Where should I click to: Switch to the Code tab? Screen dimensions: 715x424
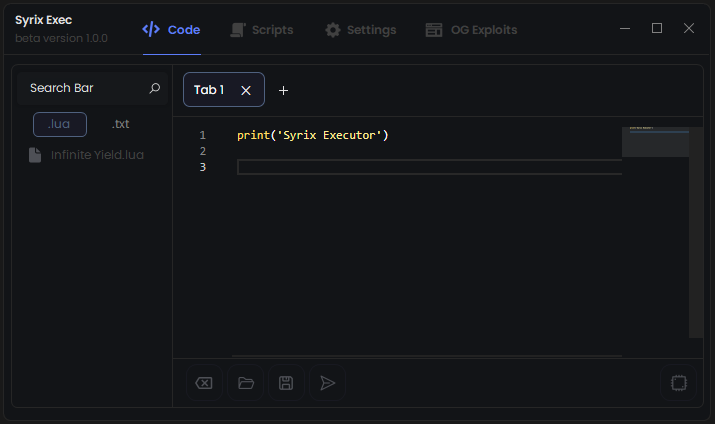click(x=172, y=30)
